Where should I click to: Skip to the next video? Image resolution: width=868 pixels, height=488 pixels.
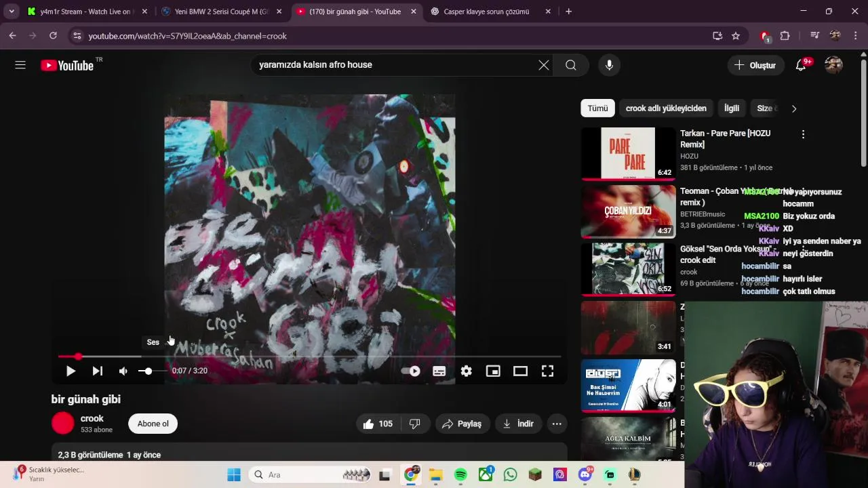[98, 371]
